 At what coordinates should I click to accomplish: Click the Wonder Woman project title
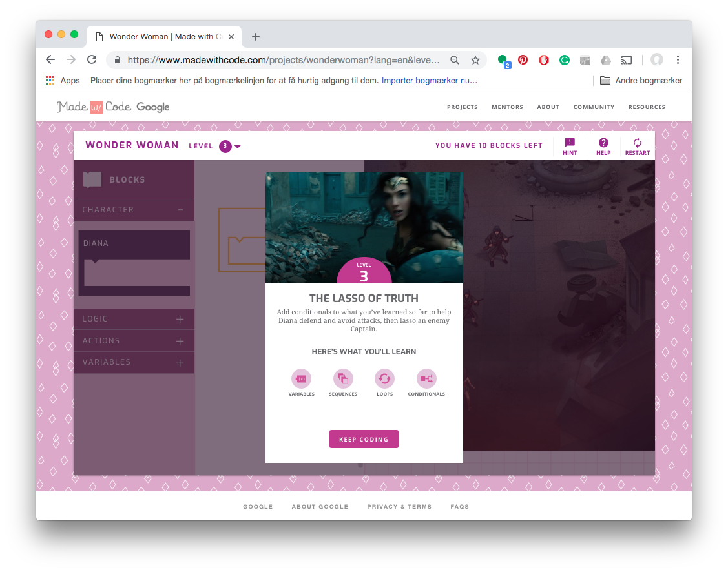(x=132, y=145)
